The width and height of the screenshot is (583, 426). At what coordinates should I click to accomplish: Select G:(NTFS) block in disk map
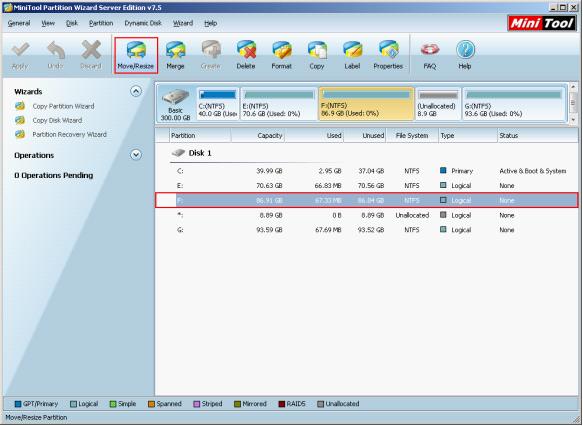pos(514,104)
